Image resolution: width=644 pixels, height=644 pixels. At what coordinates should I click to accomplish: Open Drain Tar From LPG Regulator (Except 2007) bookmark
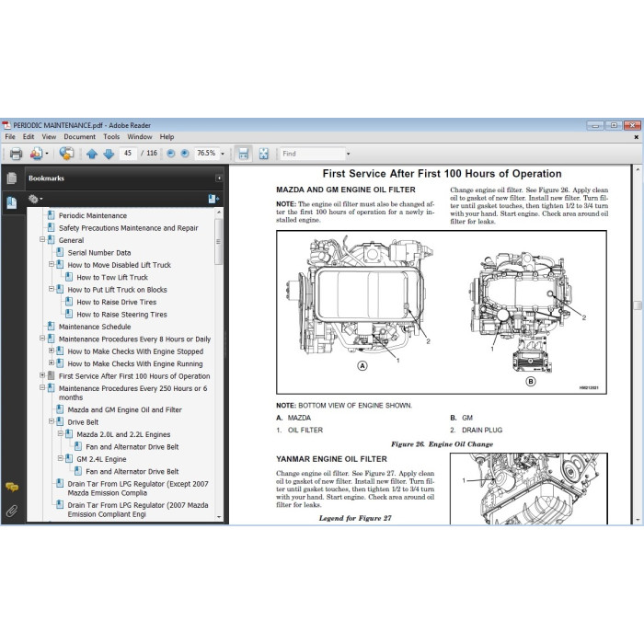tap(138, 488)
